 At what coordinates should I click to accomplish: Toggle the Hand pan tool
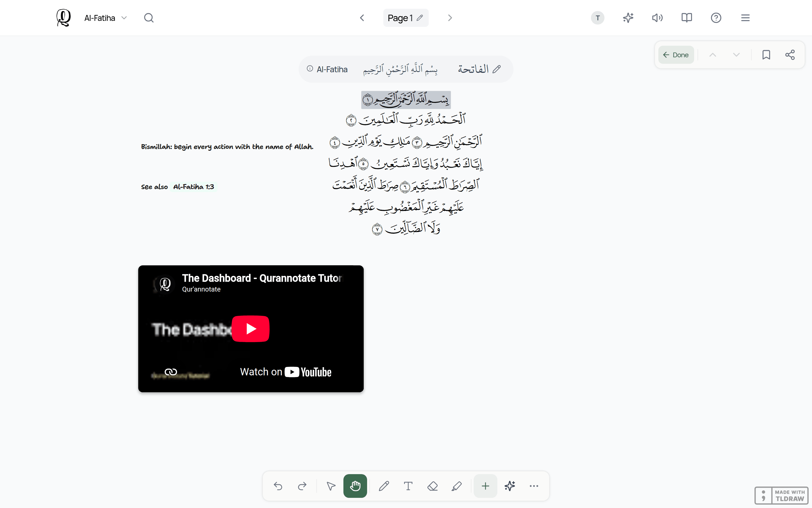click(355, 486)
